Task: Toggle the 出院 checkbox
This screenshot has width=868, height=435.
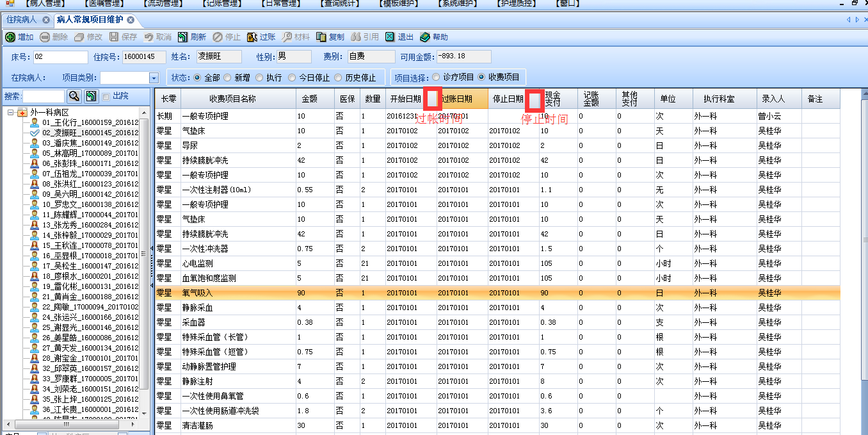Action: (106, 96)
